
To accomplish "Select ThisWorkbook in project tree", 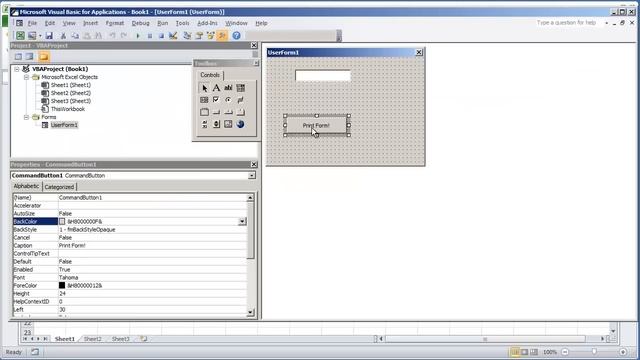I will [68, 109].
